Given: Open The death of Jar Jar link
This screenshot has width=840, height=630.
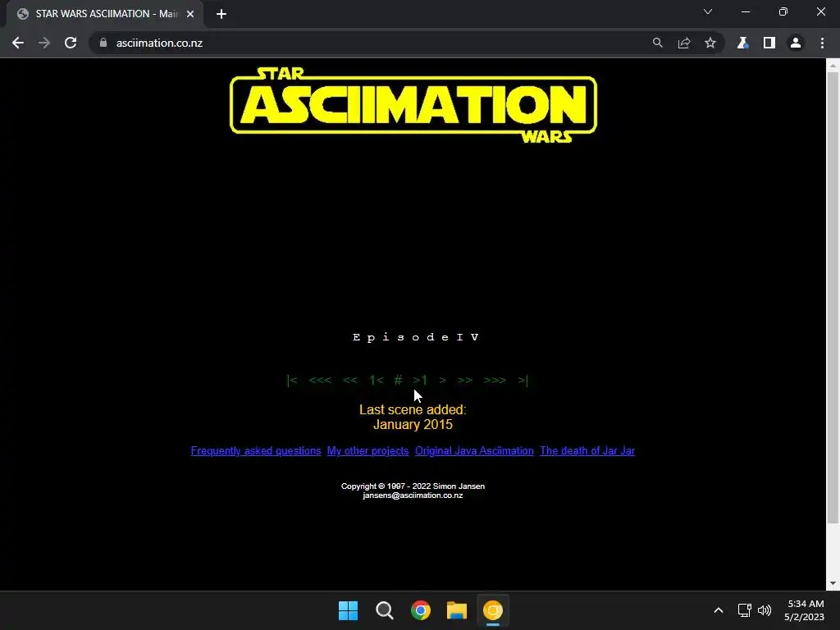Looking at the screenshot, I should coord(587,451).
